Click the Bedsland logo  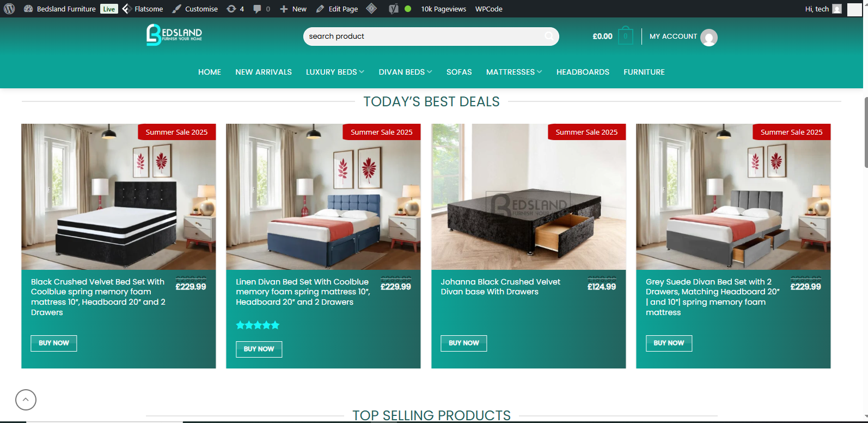(x=174, y=35)
